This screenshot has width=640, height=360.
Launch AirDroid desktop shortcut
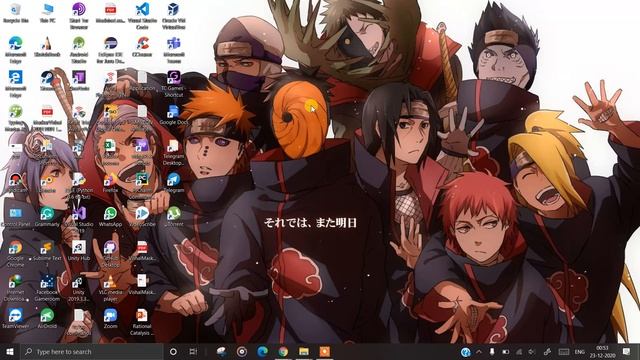pos(47,319)
